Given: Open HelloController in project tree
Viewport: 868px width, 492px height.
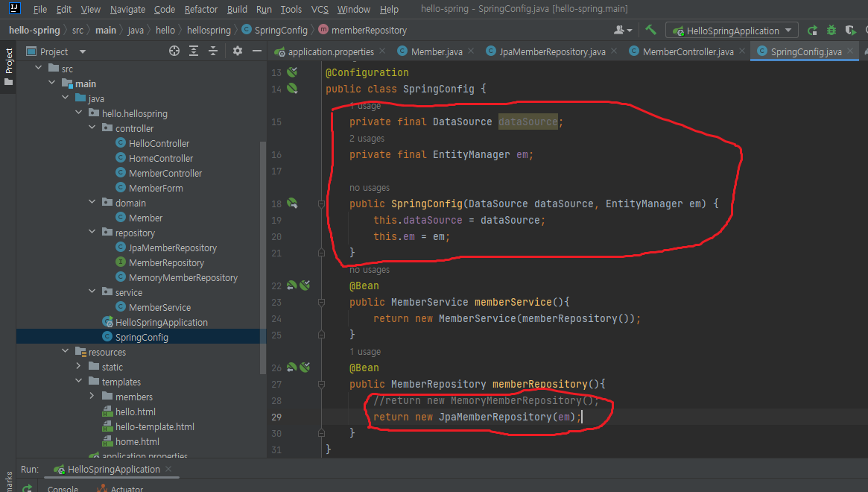Looking at the screenshot, I should (159, 143).
